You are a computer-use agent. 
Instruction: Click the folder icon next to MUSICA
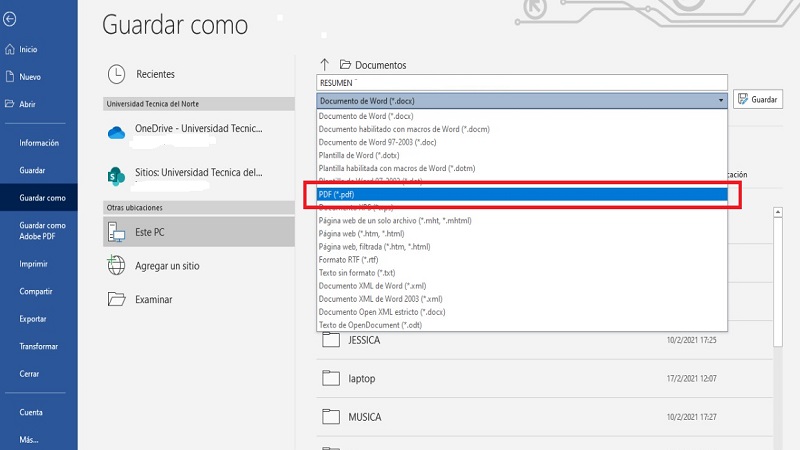(331, 416)
